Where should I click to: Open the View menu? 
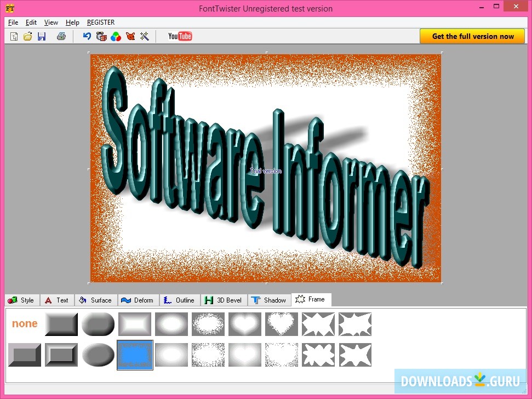(x=51, y=22)
